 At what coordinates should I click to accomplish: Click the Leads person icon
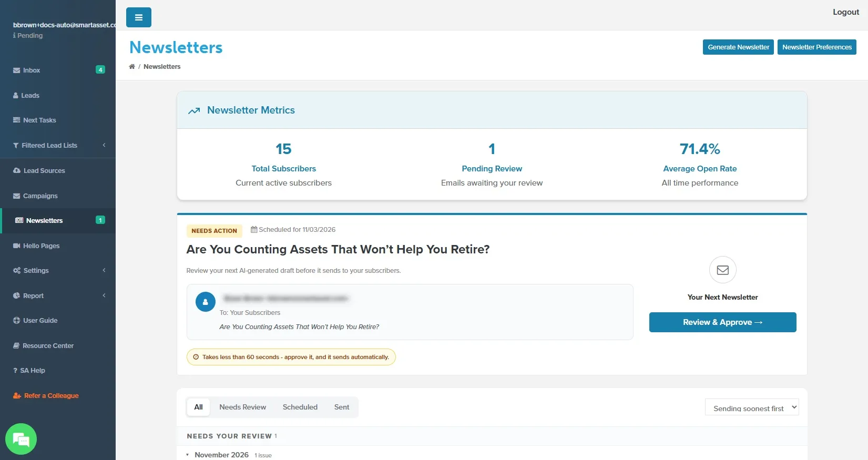(16, 96)
